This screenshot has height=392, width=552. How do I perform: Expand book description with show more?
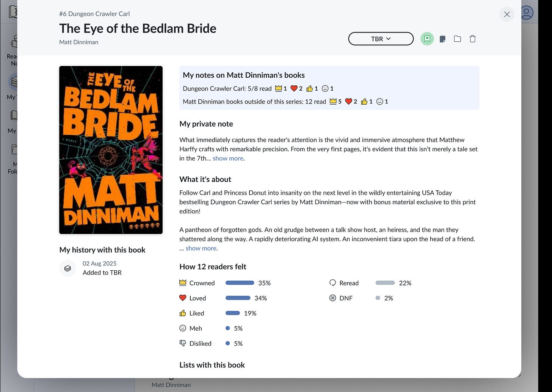(x=201, y=248)
